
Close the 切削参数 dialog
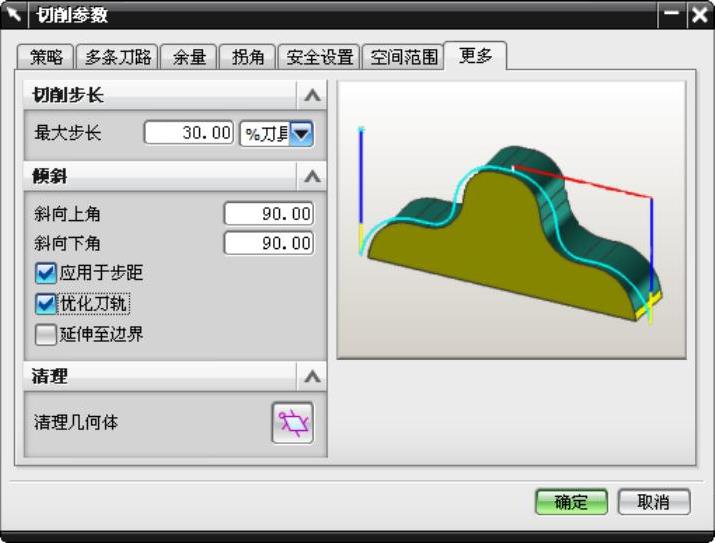click(699, 15)
